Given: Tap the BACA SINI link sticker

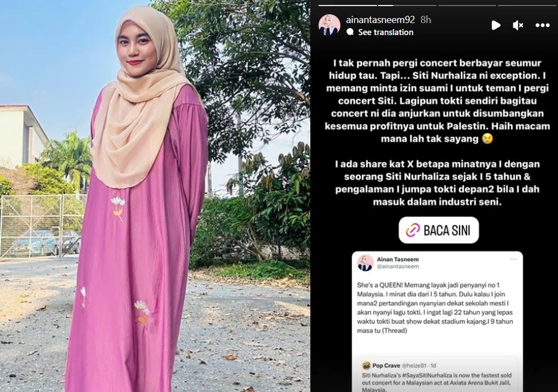Looking at the screenshot, I should (x=438, y=230).
